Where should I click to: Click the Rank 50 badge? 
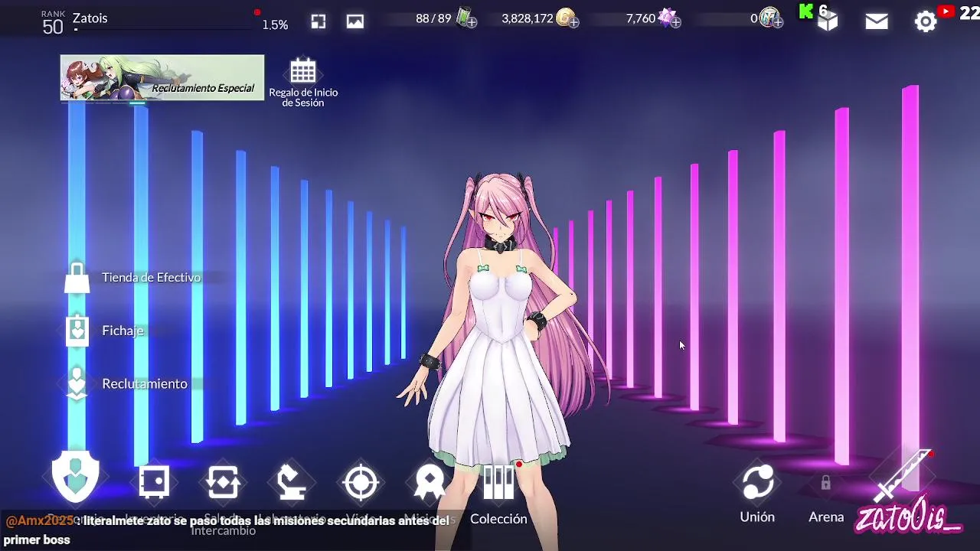53,23
